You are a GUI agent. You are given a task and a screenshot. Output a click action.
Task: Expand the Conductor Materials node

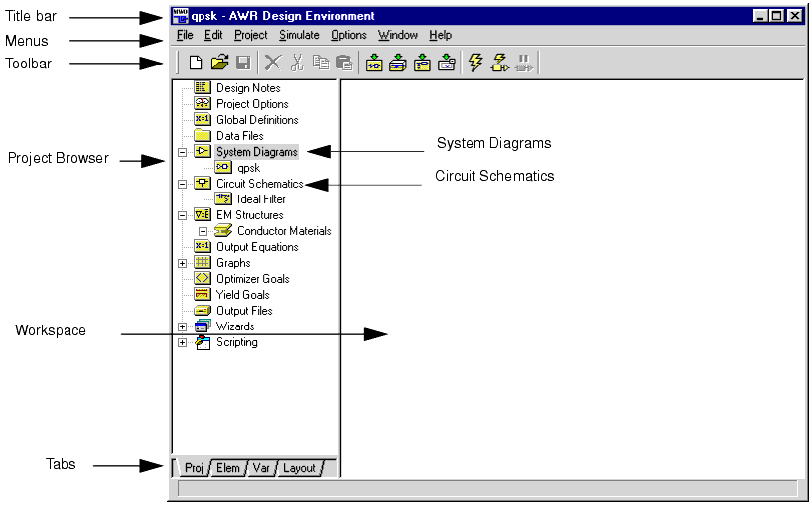pyautogui.click(x=203, y=231)
